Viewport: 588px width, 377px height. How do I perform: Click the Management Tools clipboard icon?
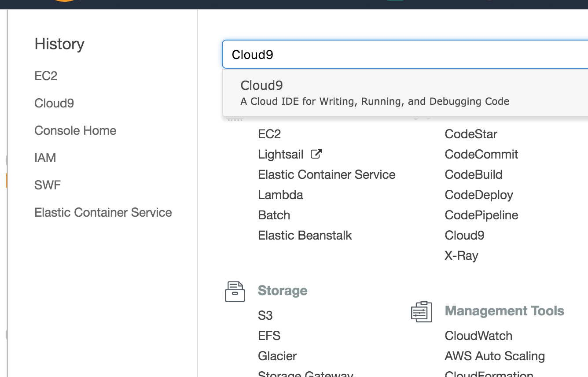(422, 311)
